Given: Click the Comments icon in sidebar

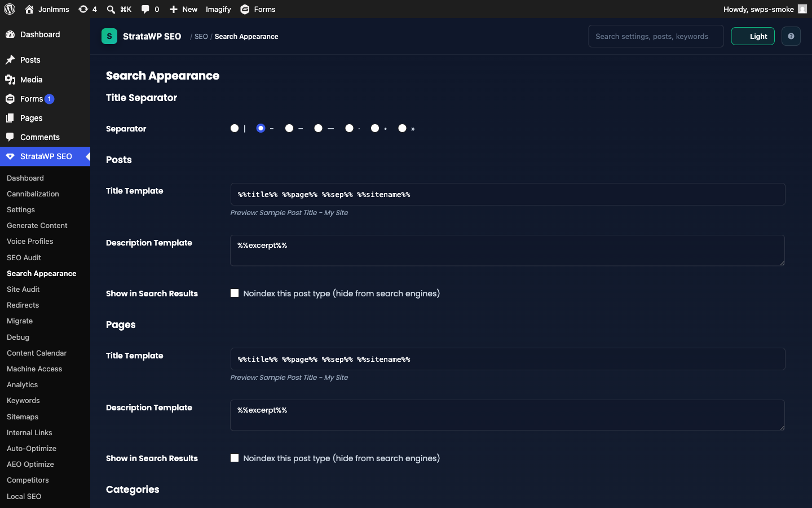Looking at the screenshot, I should (x=10, y=137).
